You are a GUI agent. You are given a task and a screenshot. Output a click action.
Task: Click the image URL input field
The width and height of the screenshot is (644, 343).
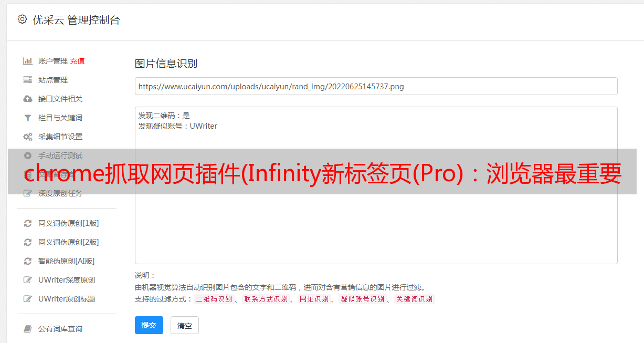376,86
